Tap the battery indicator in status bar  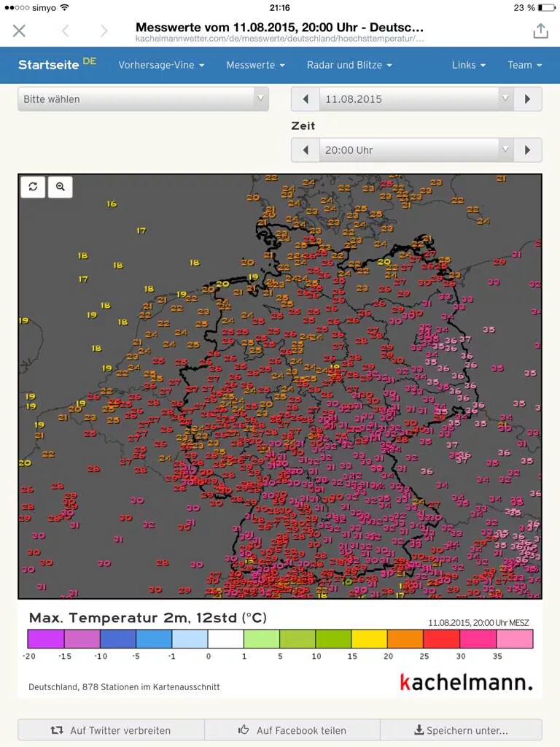click(546, 7)
